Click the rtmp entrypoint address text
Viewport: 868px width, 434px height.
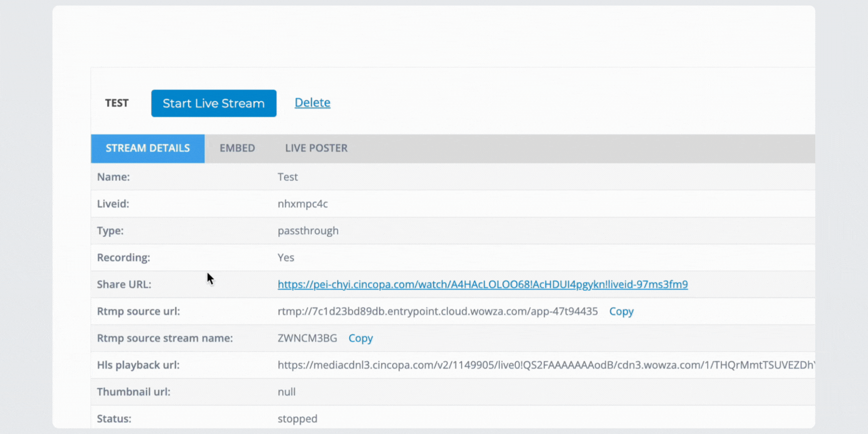click(438, 311)
